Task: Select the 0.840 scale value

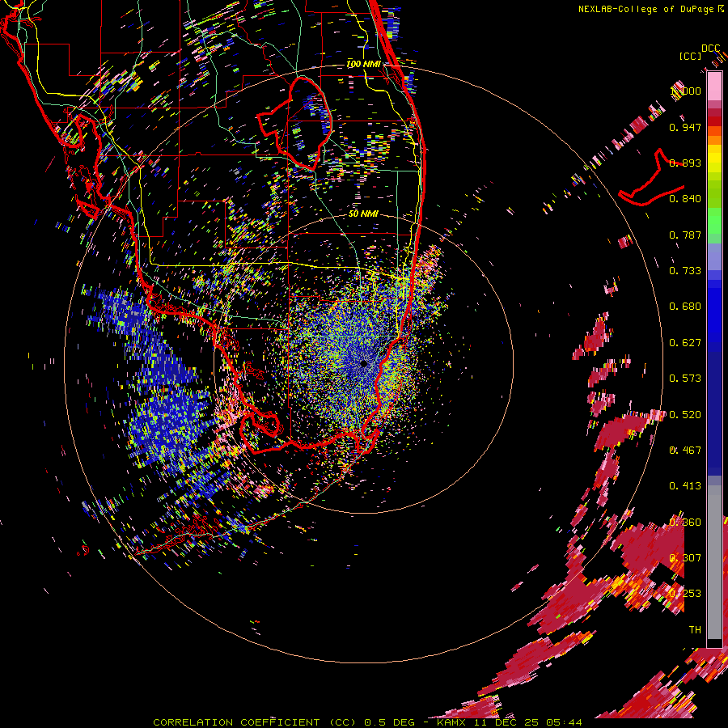Action: pyautogui.click(x=685, y=198)
